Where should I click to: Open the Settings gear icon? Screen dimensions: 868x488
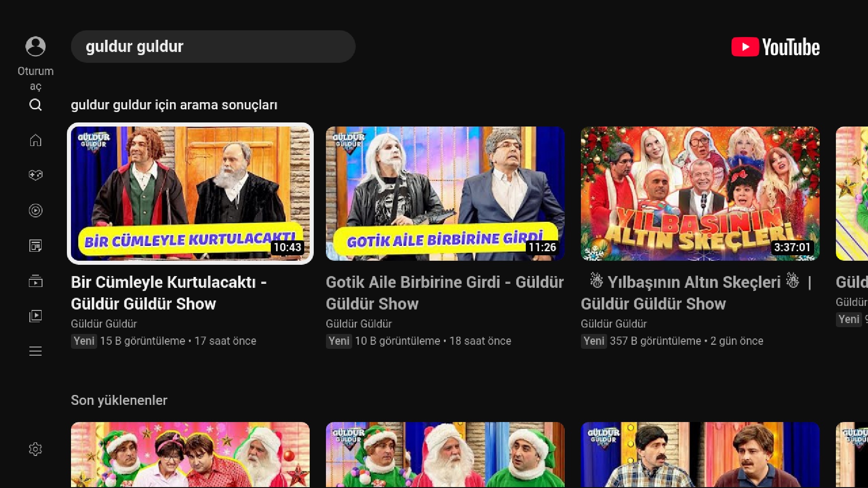[x=35, y=449]
